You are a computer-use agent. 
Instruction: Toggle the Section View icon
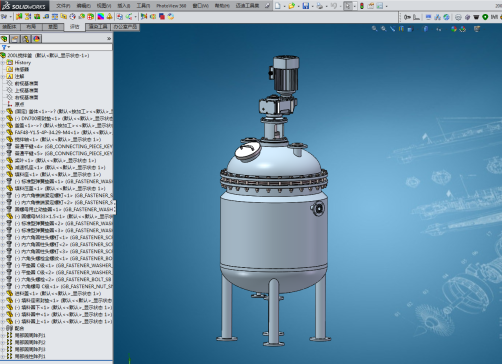(401, 29)
